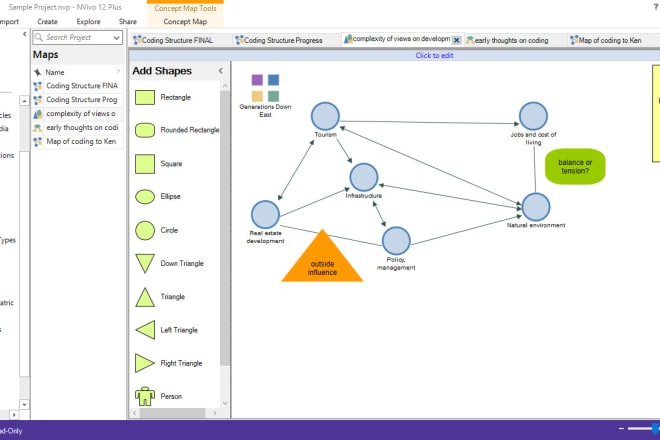
Task: Collapse the Add Shapes panel
Action: [221, 71]
